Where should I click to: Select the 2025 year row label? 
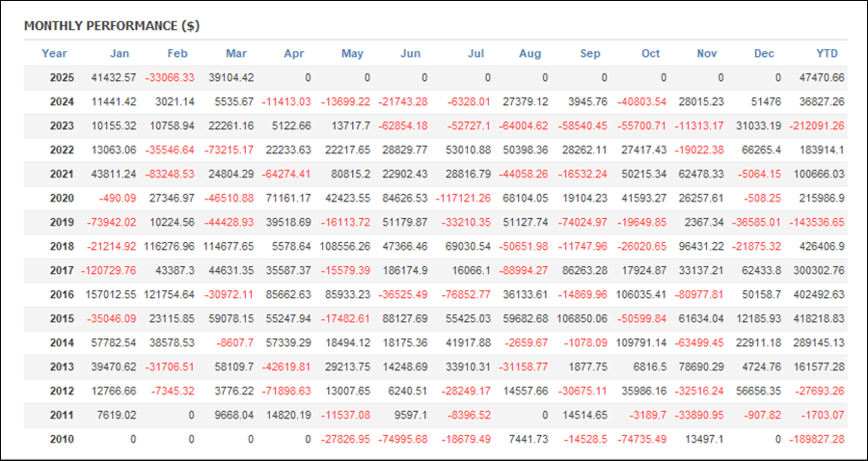click(62, 78)
